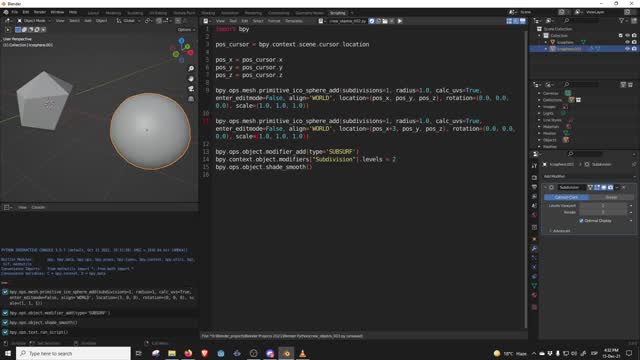640x360 pixels.
Task: Open the Object Data properties tab
Action: (x=534, y=286)
